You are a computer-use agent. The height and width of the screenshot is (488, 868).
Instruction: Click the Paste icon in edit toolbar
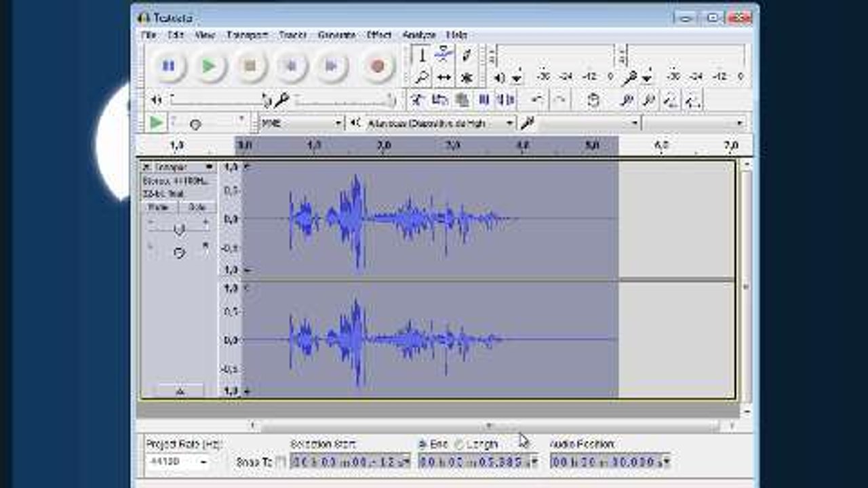(462, 100)
